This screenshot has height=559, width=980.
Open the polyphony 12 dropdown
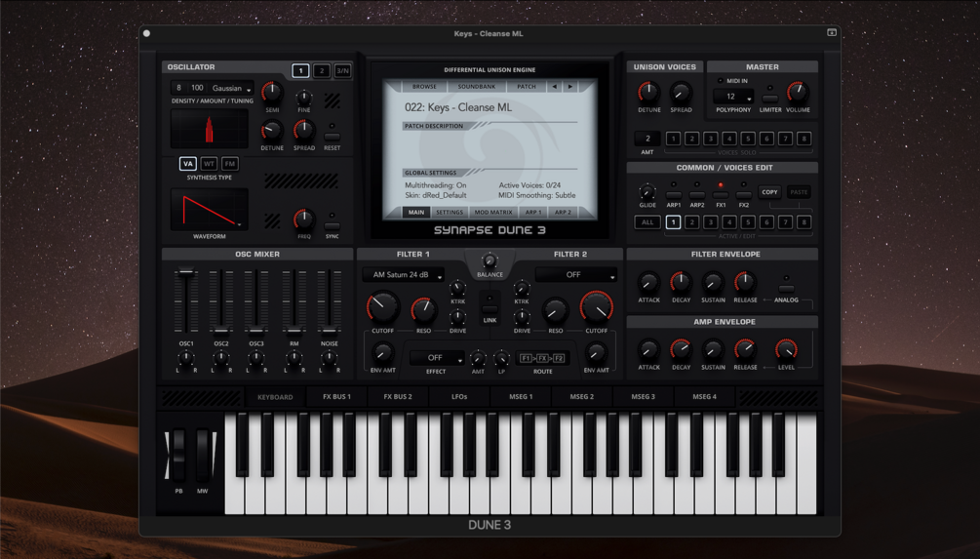pos(733,97)
